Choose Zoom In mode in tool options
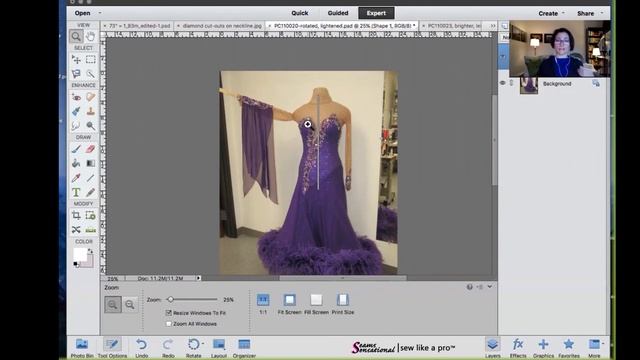Screen dimensions: 640x360 tap(113, 304)
